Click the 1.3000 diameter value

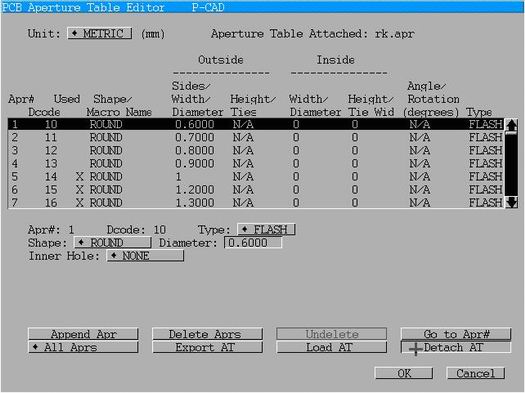click(195, 203)
